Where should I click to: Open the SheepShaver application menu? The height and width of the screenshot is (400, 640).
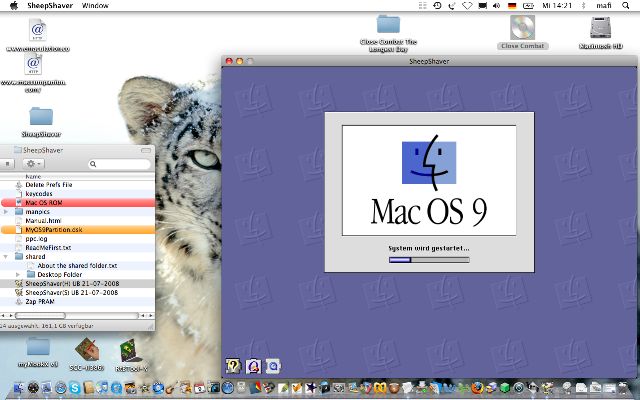50,5
